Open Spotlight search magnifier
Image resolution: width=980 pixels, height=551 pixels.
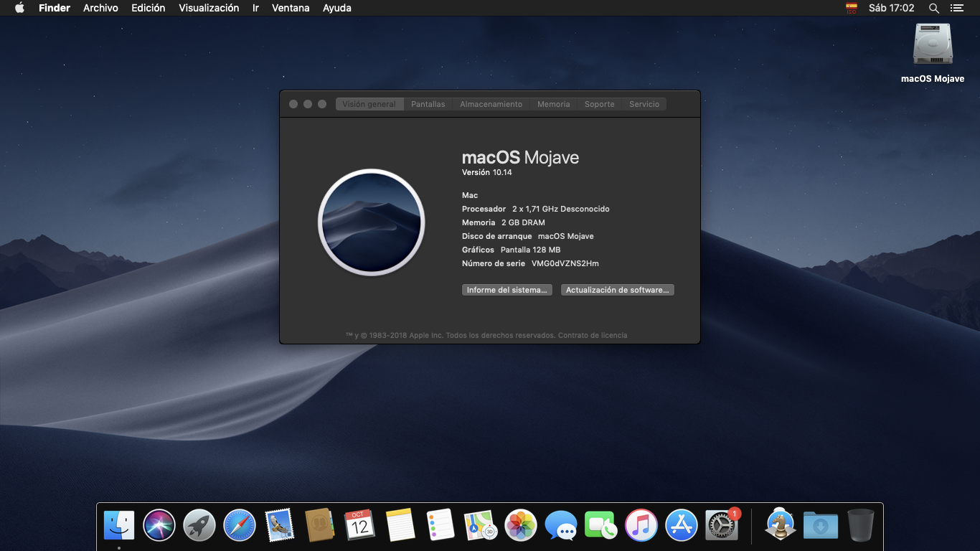(x=934, y=8)
